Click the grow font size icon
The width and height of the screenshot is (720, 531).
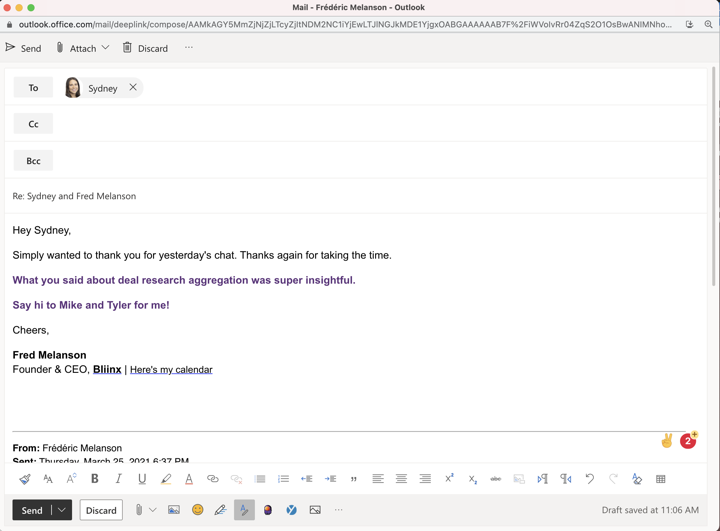point(71,479)
